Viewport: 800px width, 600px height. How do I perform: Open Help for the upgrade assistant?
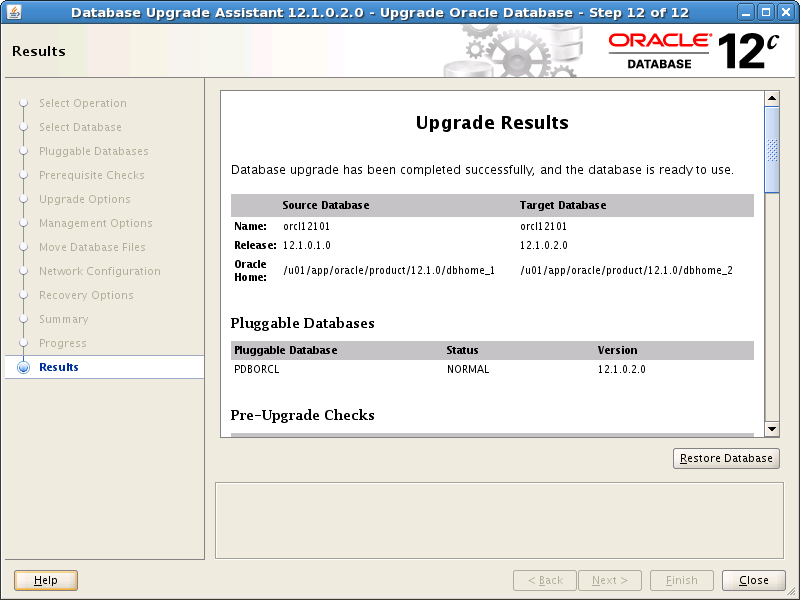46,580
